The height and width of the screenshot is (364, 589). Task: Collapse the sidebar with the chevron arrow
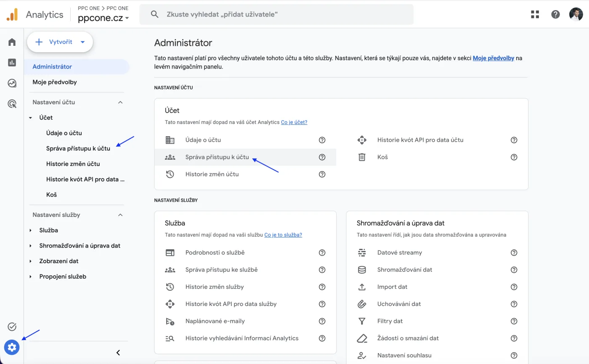tap(118, 353)
